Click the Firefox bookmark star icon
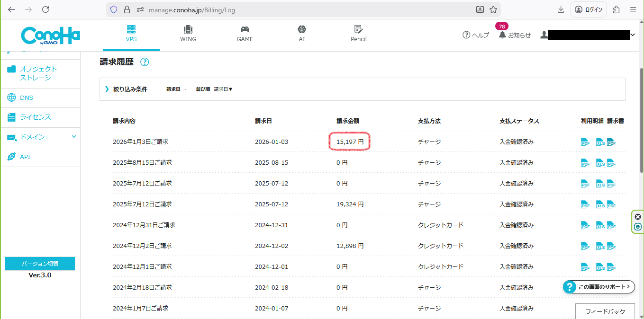 tap(493, 9)
